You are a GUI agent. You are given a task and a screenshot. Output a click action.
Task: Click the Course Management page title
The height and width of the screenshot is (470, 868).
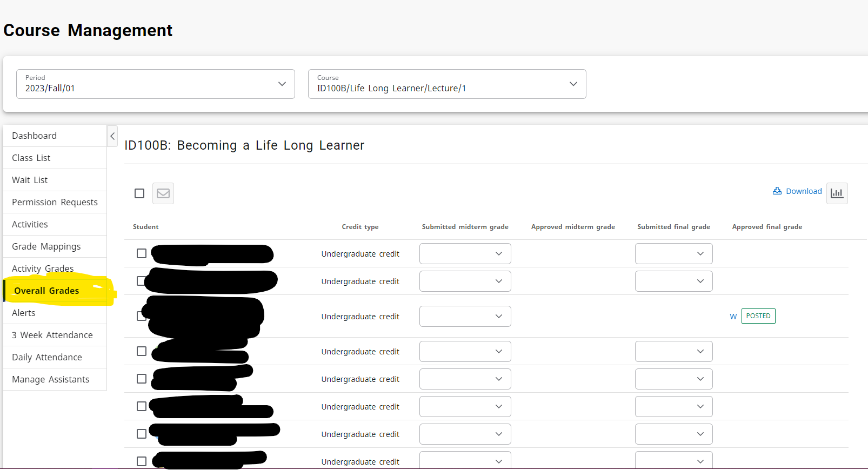click(x=88, y=30)
